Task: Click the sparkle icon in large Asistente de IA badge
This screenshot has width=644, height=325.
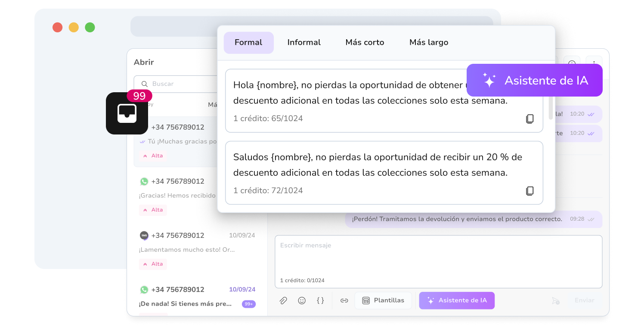Action: click(489, 80)
